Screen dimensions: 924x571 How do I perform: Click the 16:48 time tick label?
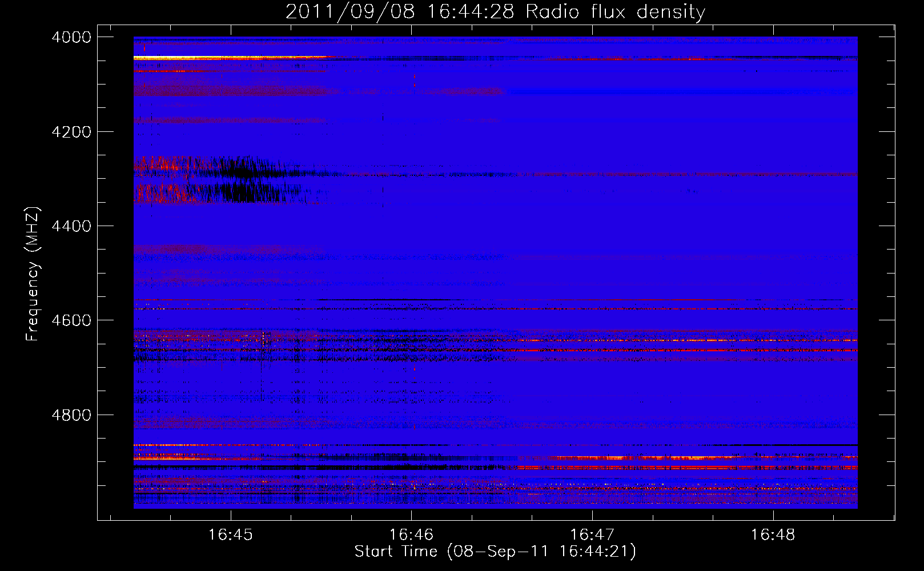click(x=773, y=535)
